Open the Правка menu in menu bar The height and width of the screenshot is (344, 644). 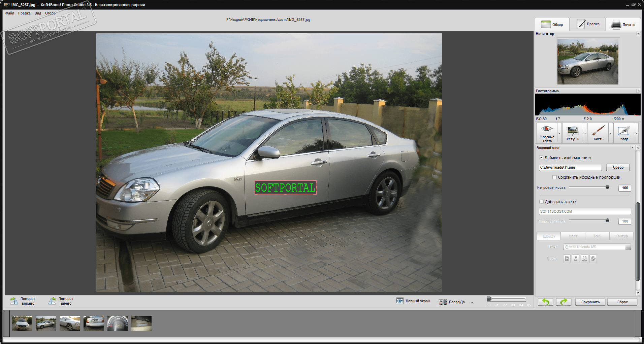(24, 13)
